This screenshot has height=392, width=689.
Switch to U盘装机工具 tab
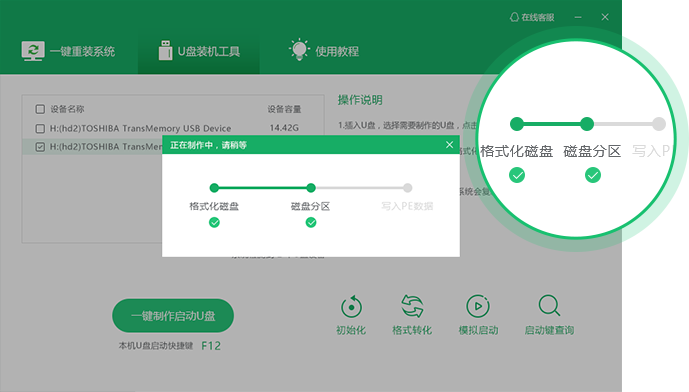199,51
